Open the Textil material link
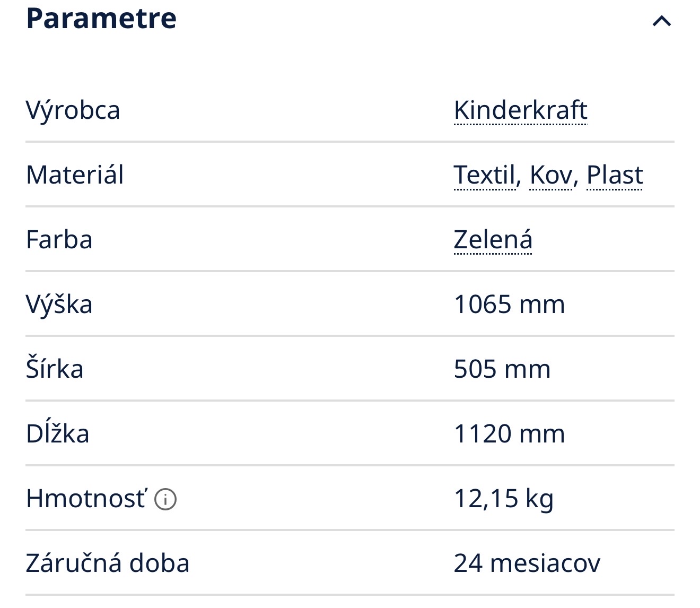 pyautogui.click(x=484, y=175)
